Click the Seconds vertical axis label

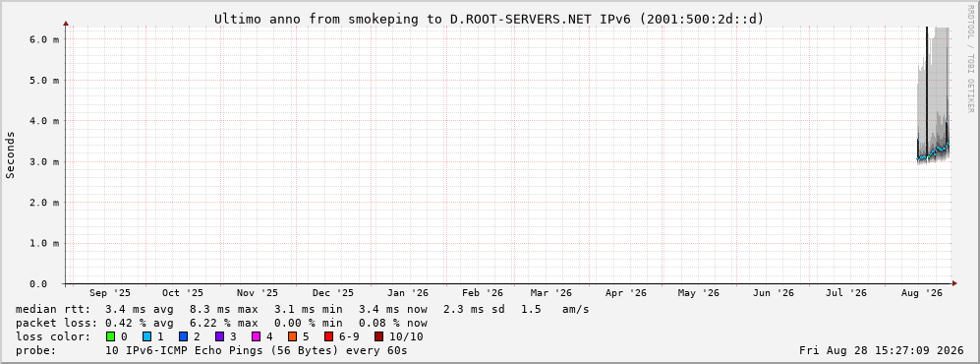(10, 154)
